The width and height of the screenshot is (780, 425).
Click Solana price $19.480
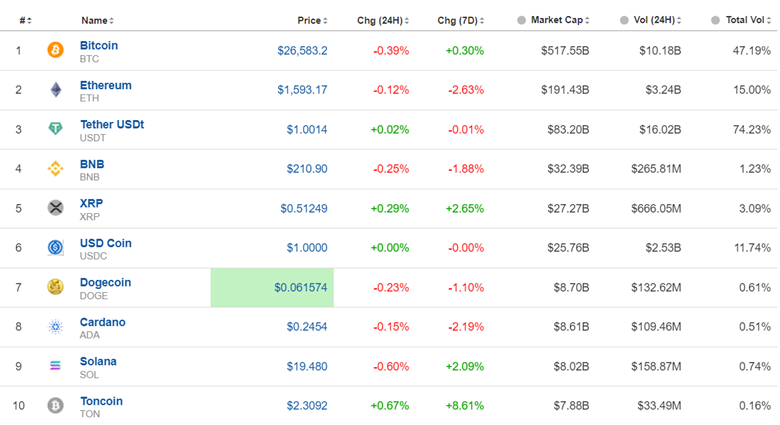click(x=307, y=366)
